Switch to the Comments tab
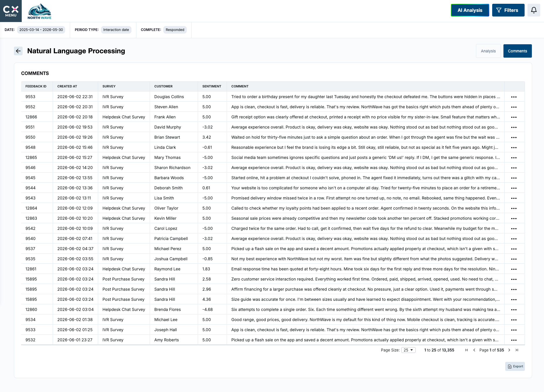Viewport: 544px width, 392px height. point(517,51)
